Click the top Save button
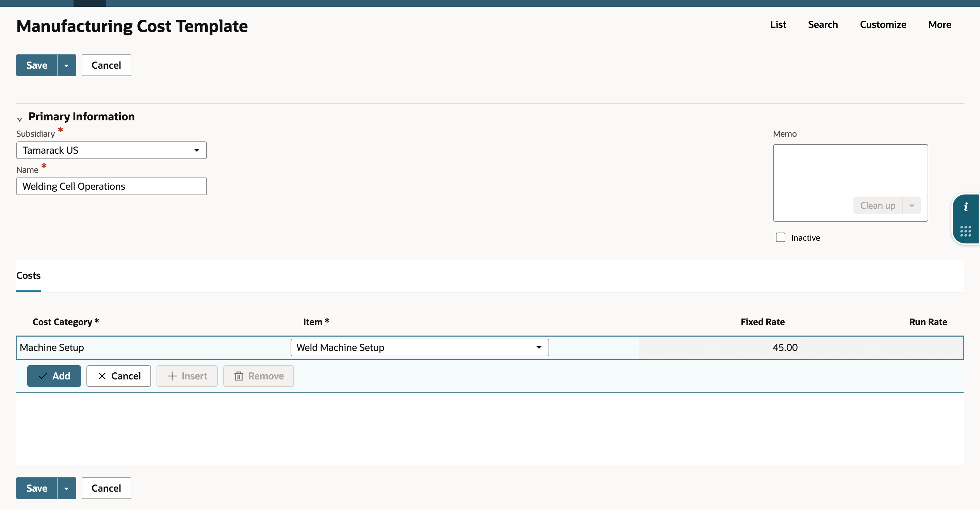The image size is (980, 510). coord(37,65)
